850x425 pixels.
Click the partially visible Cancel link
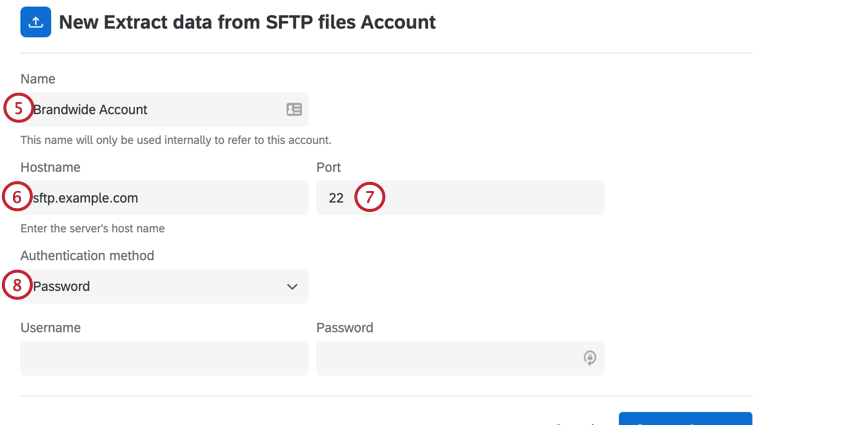(x=575, y=421)
